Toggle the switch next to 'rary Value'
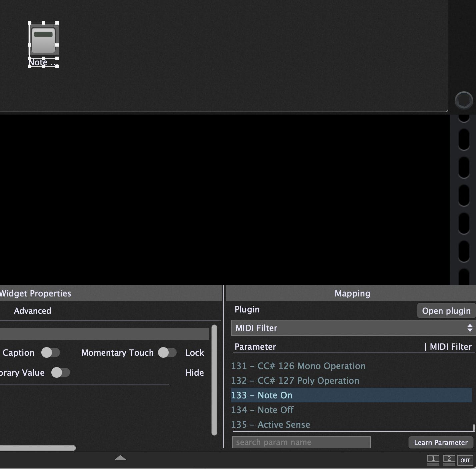The height and width of the screenshot is (469, 476). click(x=61, y=372)
